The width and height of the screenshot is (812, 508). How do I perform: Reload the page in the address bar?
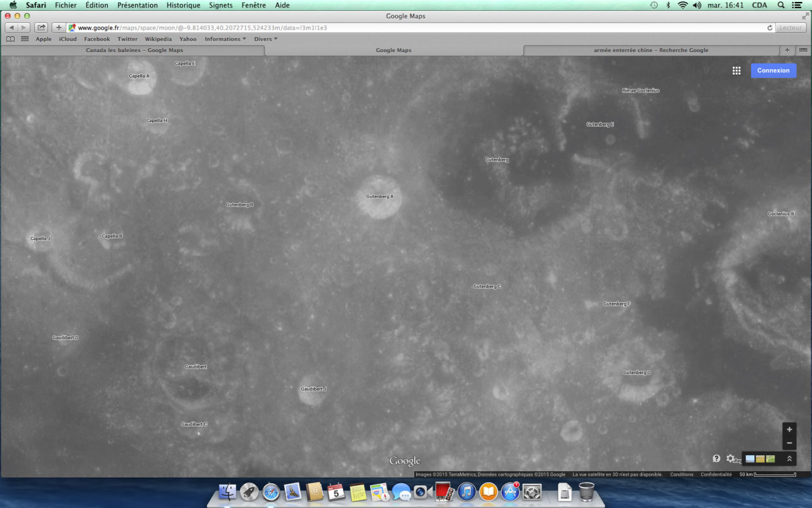click(x=770, y=28)
